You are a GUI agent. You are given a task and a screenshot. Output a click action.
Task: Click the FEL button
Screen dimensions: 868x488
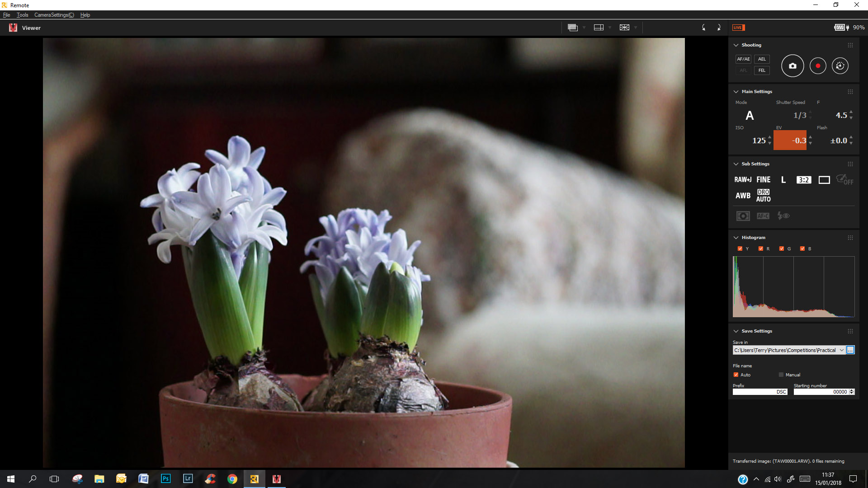pos(762,70)
